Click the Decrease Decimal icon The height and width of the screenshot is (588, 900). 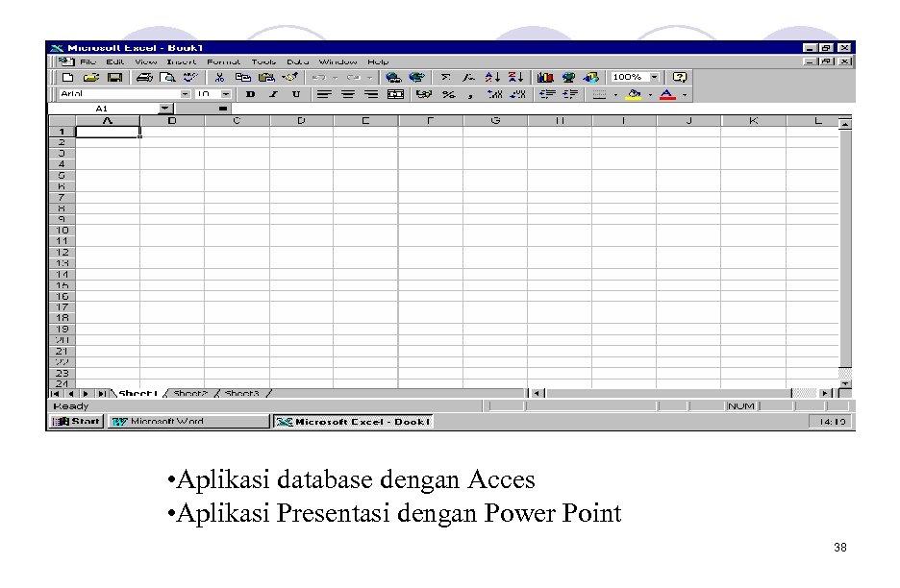tap(517, 95)
